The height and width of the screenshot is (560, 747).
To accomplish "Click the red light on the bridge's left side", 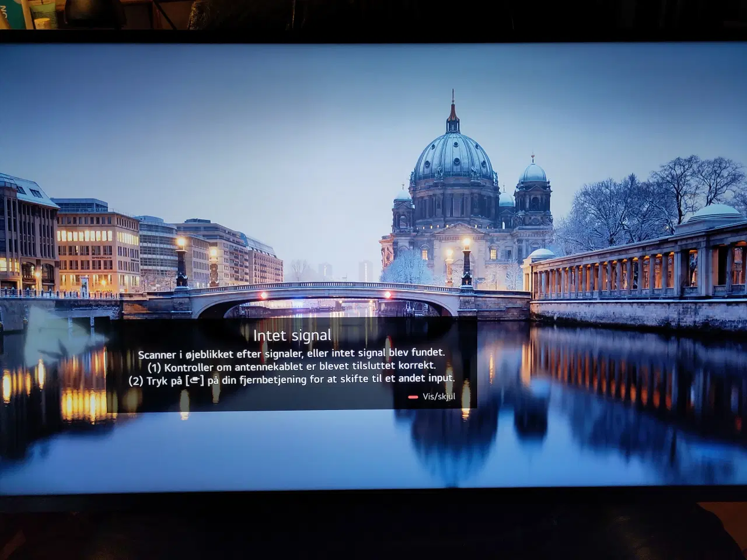I will (x=263, y=296).
